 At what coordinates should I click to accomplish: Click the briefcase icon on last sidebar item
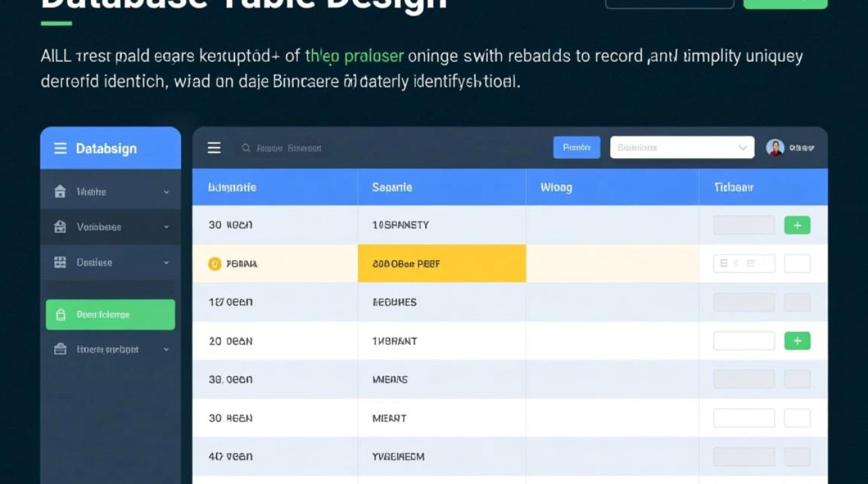pos(61,349)
